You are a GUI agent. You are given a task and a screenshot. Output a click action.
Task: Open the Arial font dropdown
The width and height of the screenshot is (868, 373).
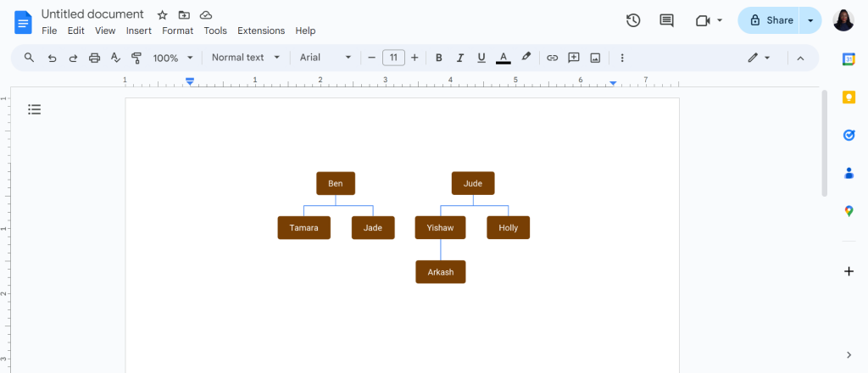click(325, 58)
